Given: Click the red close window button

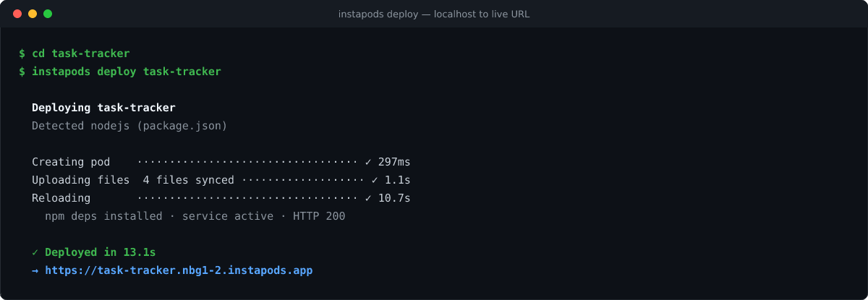Looking at the screenshot, I should coord(17,14).
